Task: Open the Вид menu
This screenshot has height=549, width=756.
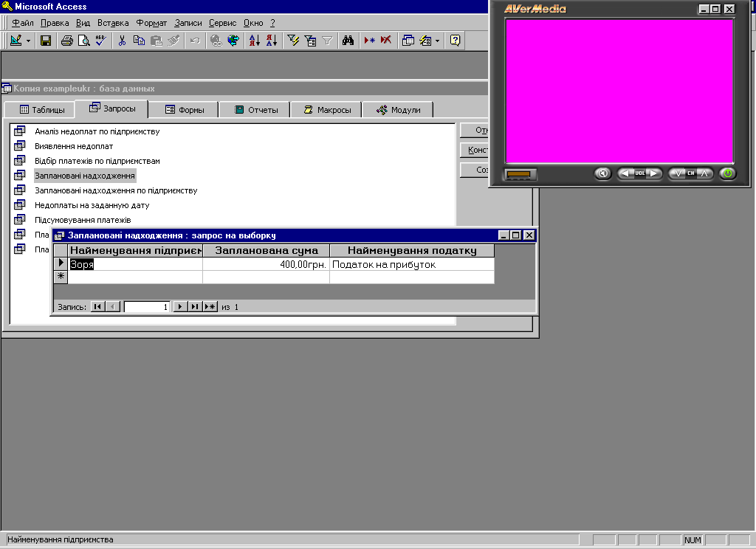Action: pos(83,23)
